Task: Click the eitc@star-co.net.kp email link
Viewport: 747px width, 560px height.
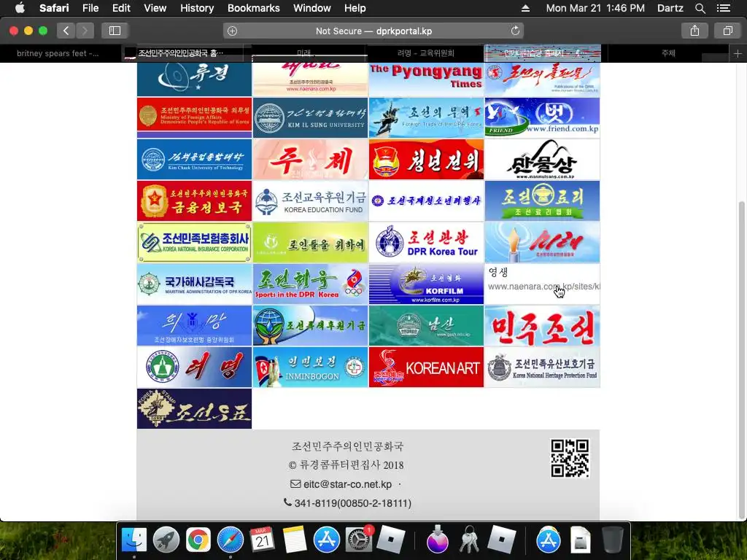Action: [347, 484]
